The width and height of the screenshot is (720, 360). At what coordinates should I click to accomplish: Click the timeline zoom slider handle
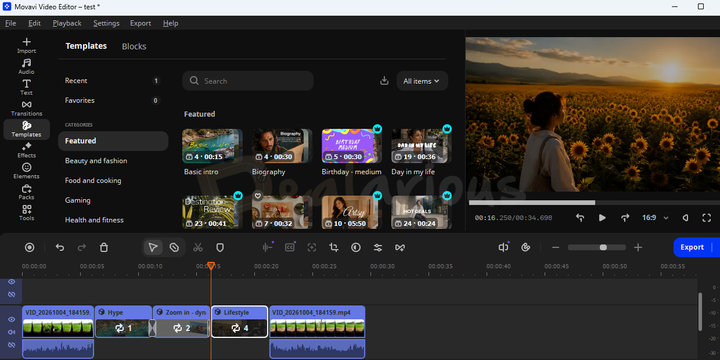pos(603,248)
